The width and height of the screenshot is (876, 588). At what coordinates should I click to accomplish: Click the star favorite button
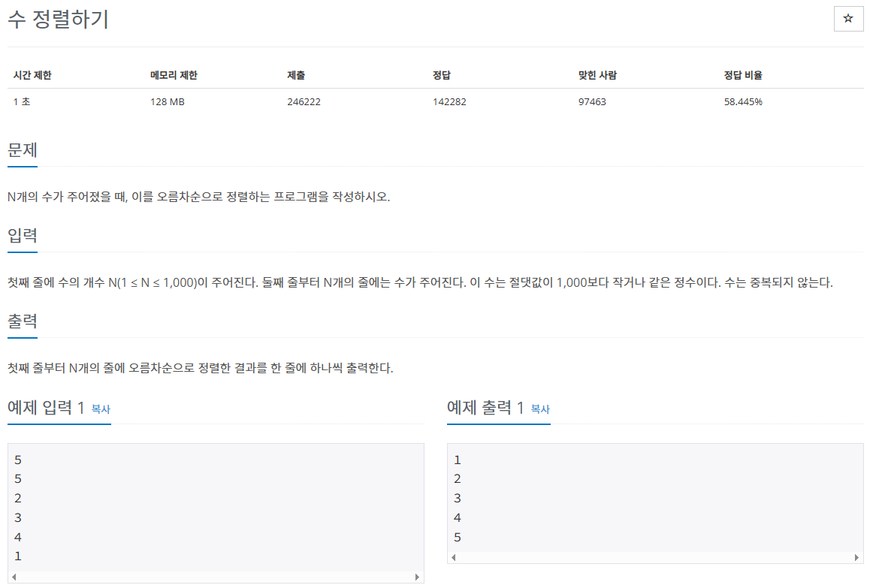[x=848, y=19]
